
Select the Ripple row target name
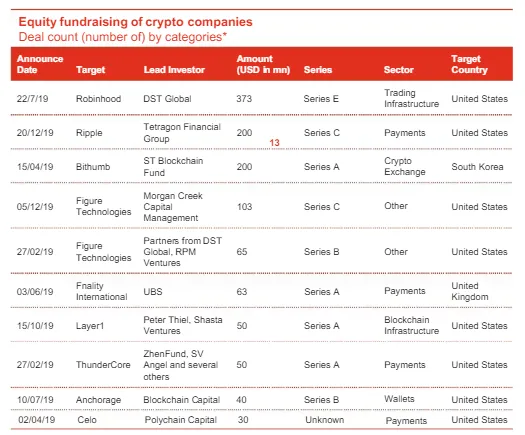point(89,133)
